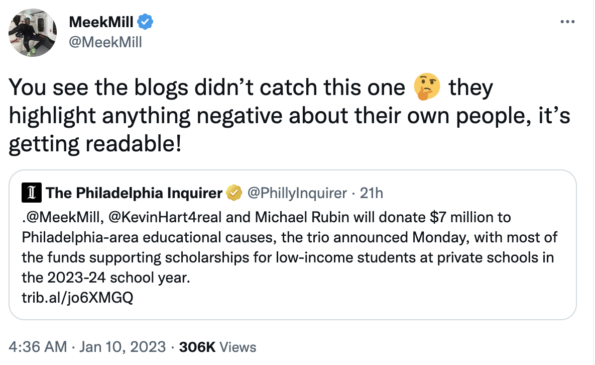Open the three-dot more options menu
This screenshot has height=365, width=595.
click(x=567, y=22)
